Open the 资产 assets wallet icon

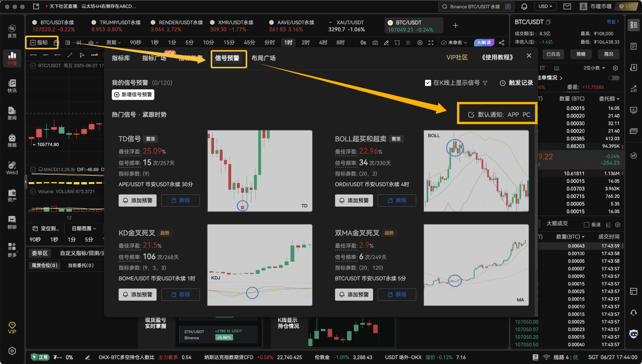[12, 195]
